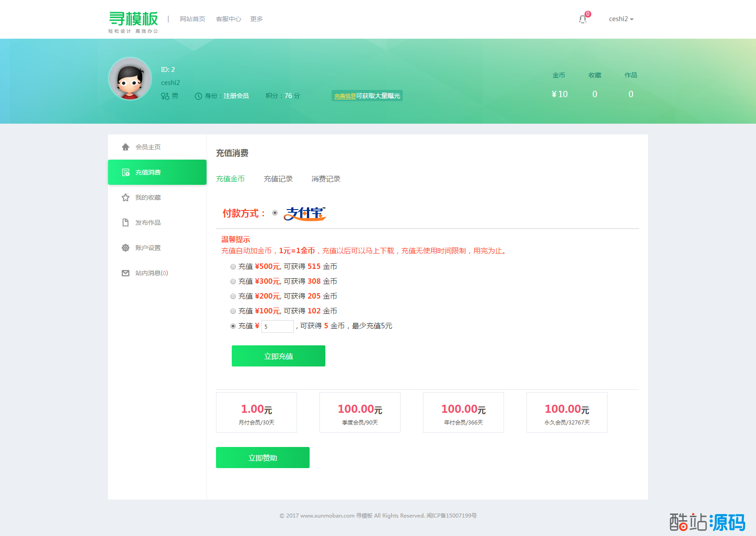Viewport: 756px width, 536px height.
Task: Click the user avatar picture
Action: 130,79
